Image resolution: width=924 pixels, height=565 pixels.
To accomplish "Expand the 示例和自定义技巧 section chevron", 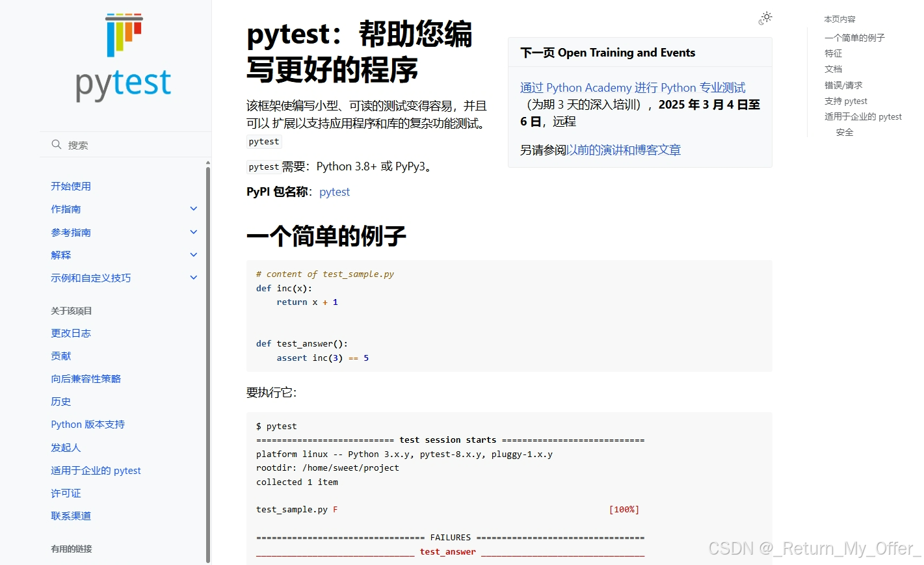I will 193,278.
